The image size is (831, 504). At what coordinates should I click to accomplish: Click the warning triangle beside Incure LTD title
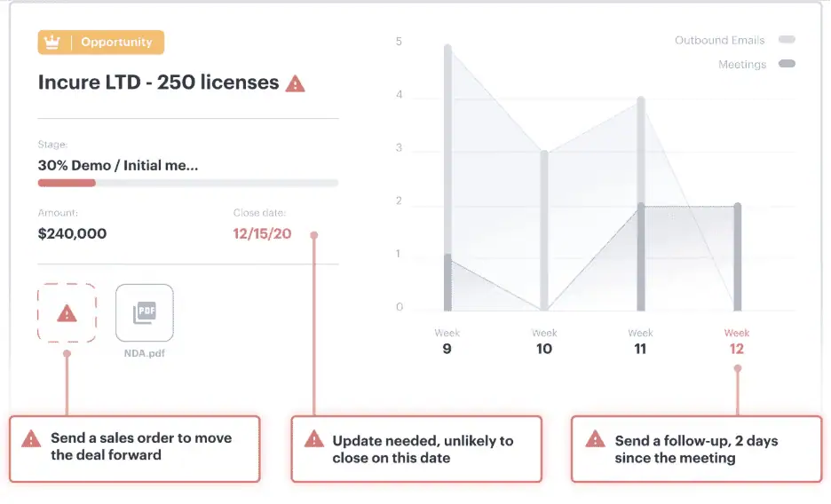295,83
